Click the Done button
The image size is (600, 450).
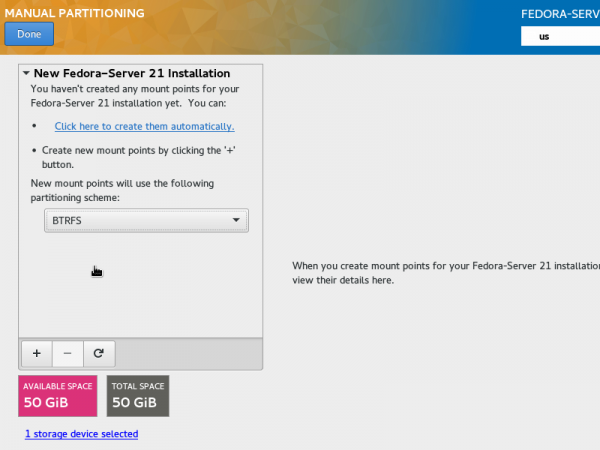(29, 34)
